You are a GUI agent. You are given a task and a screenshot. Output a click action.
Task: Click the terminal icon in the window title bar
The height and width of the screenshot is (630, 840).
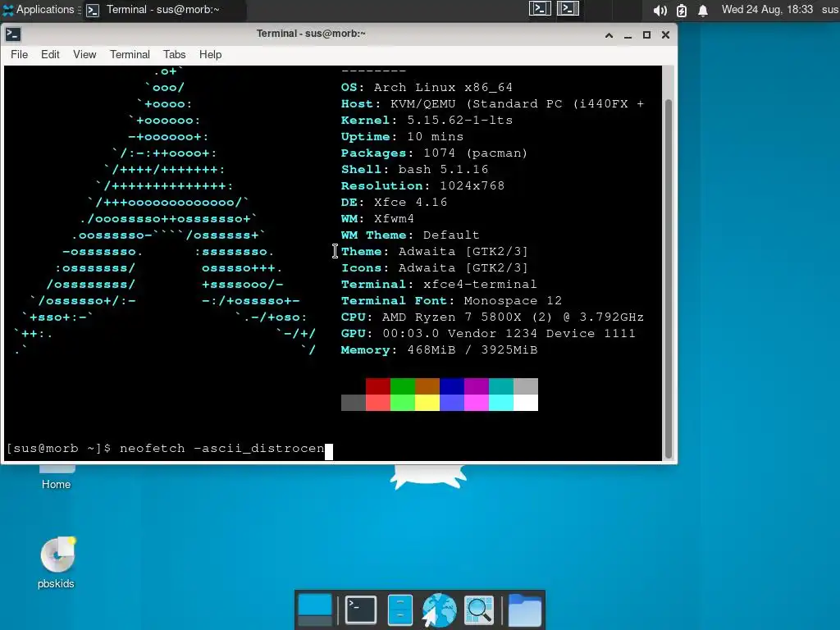(x=13, y=34)
